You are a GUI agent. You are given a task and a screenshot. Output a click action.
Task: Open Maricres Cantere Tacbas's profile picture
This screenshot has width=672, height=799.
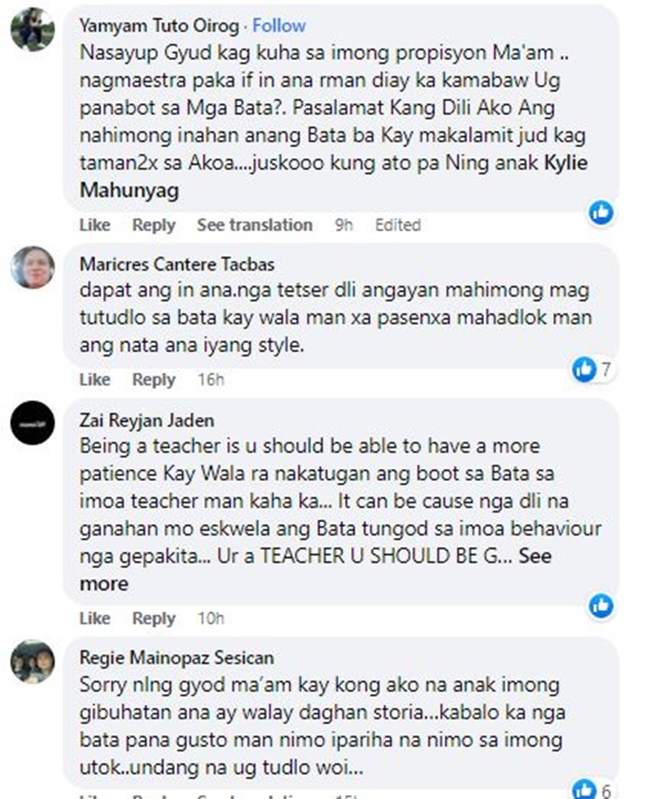click(32, 268)
